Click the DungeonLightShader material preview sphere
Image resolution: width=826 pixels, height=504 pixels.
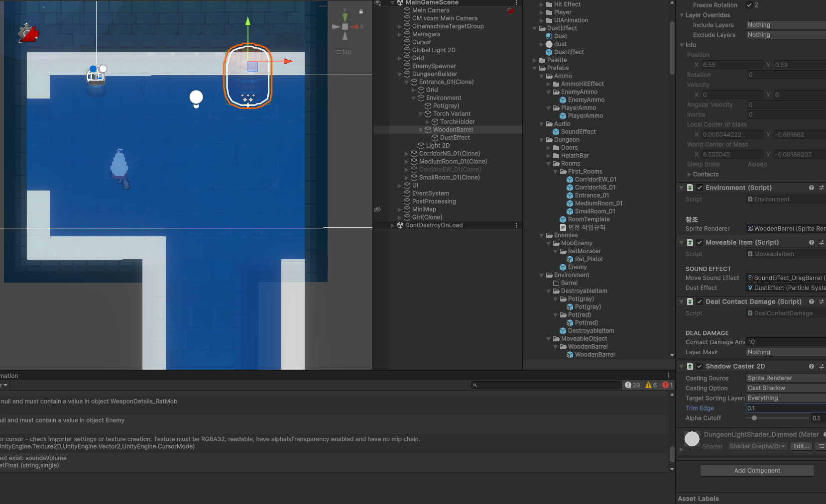pyautogui.click(x=692, y=439)
